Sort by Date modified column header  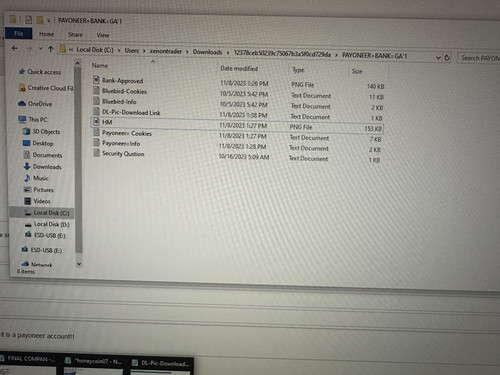pos(239,69)
